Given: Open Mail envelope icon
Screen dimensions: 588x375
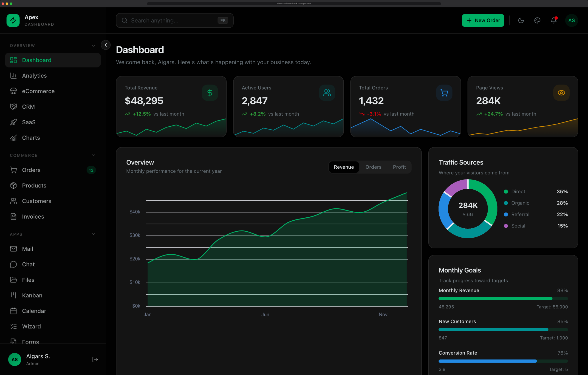Looking at the screenshot, I should coord(13,249).
